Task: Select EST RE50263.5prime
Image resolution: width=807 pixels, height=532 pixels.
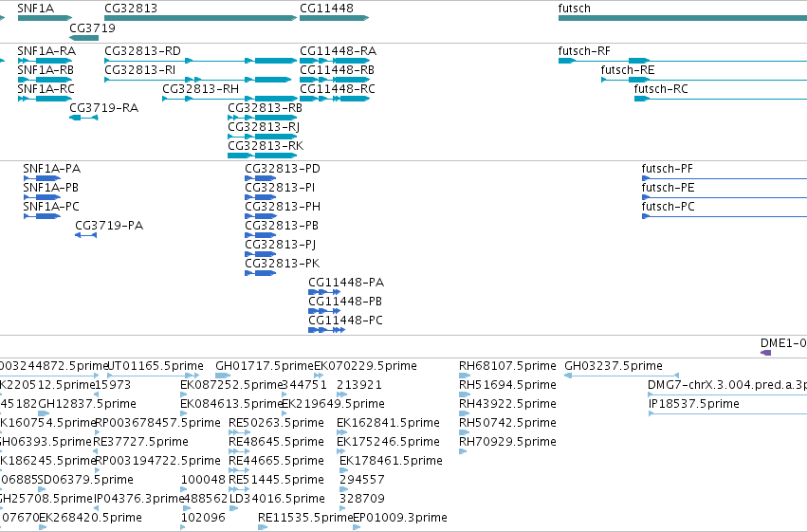Action: coord(239,432)
